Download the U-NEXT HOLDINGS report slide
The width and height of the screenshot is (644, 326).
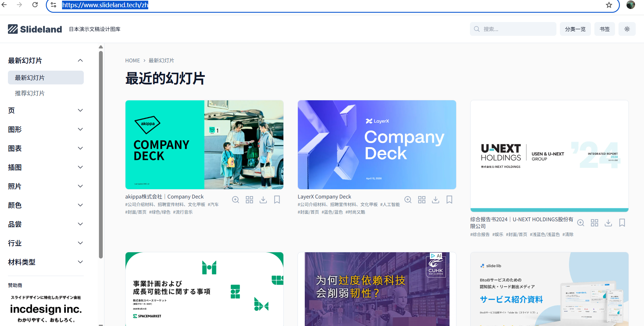coord(608,223)
